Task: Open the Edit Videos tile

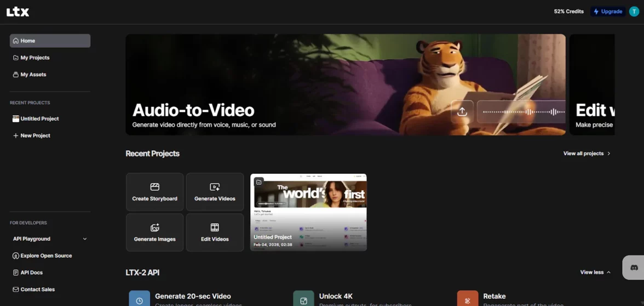Action: (x=215, y=233)
